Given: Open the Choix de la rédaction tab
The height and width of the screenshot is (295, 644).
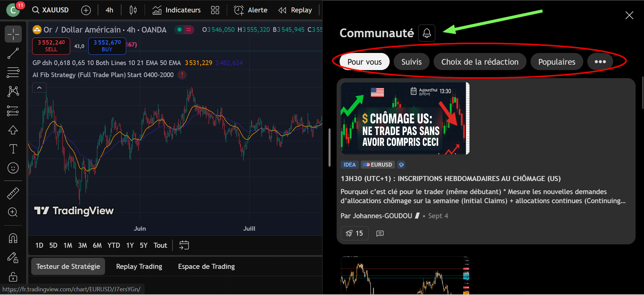Looking at the screenshot, I should 480,62.
